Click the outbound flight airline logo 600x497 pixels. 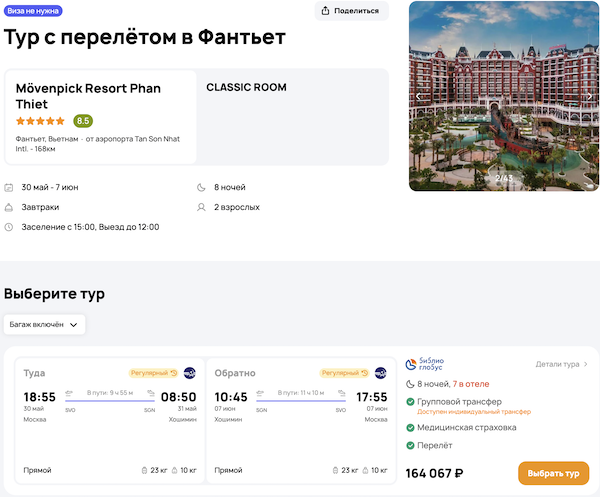(x=190, y=373)
